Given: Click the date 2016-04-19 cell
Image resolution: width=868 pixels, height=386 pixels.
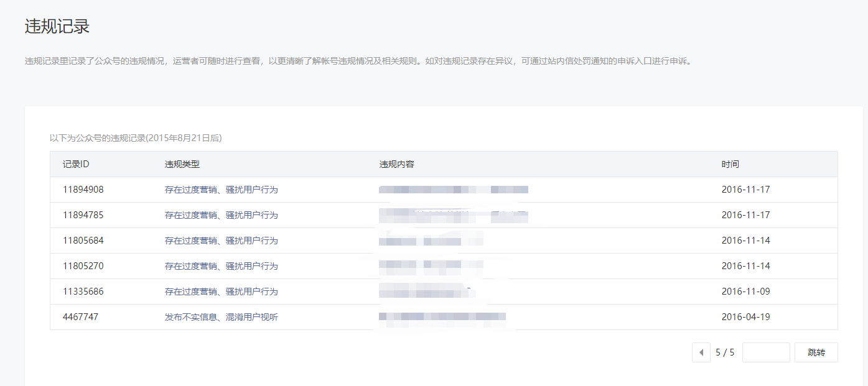Looking at the screenshot, I should [745, 317].
